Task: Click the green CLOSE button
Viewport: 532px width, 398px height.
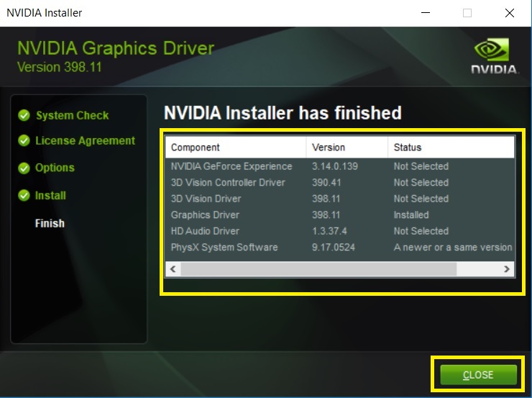Action: click(x=478, y=374)
